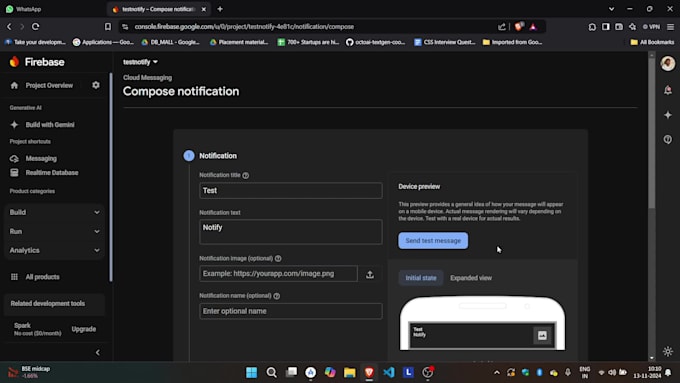Image resolution: width=680 pixels, height=383 pixels.
Task: Open the notifications bell in right rail
Action: point(668,90)
